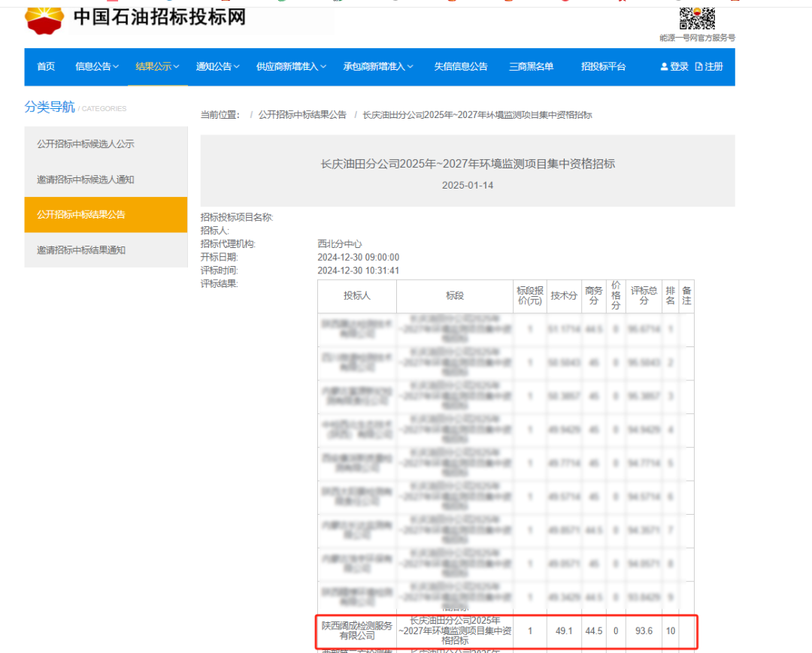Open the 招投标平台 link

click(603, 66)
